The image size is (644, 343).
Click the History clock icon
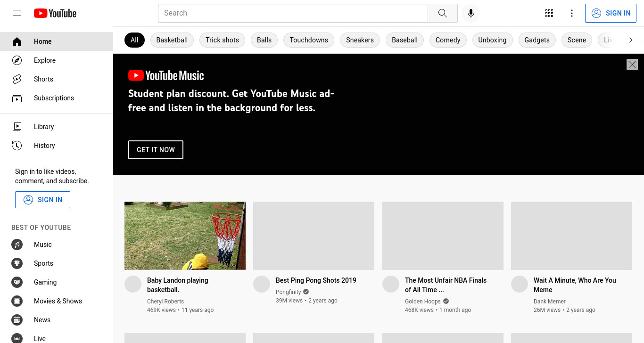coord(17,146)
